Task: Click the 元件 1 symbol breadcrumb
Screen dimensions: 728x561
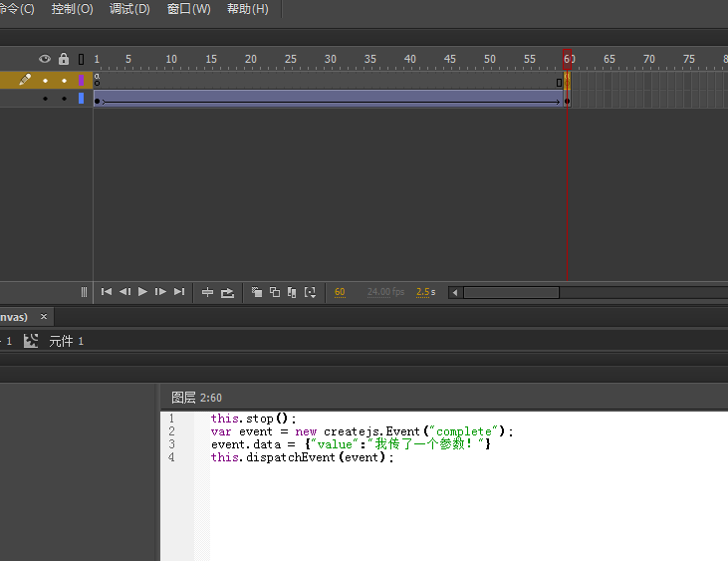Action: tap(67, 342)
